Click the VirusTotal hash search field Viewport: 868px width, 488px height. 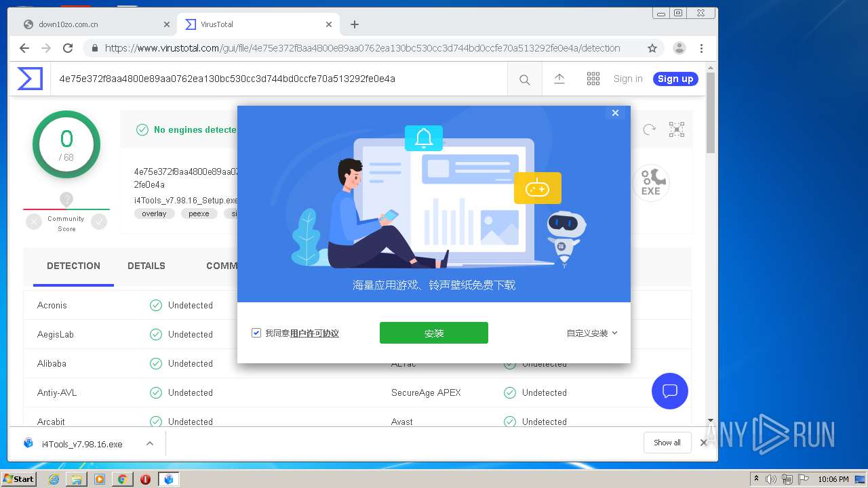click(x=279, y=79)
